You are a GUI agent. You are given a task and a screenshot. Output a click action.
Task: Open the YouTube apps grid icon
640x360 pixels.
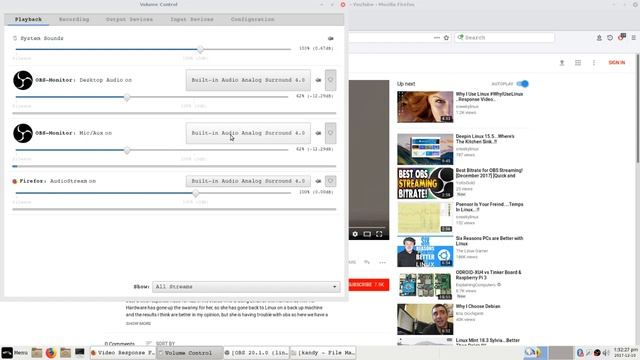click(578, 62)
